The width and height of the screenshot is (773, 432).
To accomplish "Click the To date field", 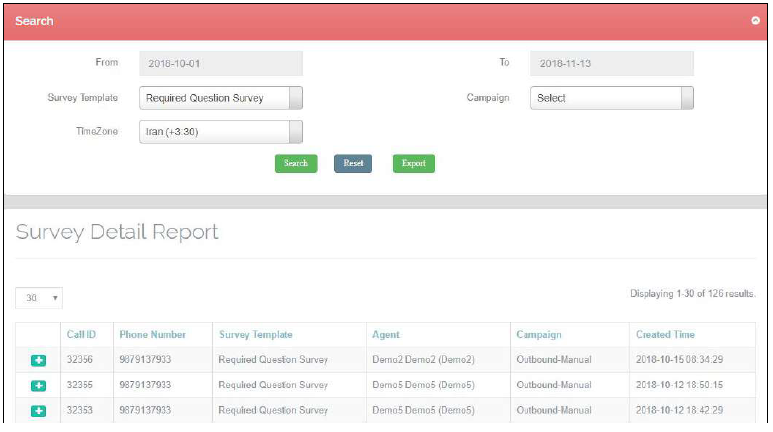I will tap(611, 63).
